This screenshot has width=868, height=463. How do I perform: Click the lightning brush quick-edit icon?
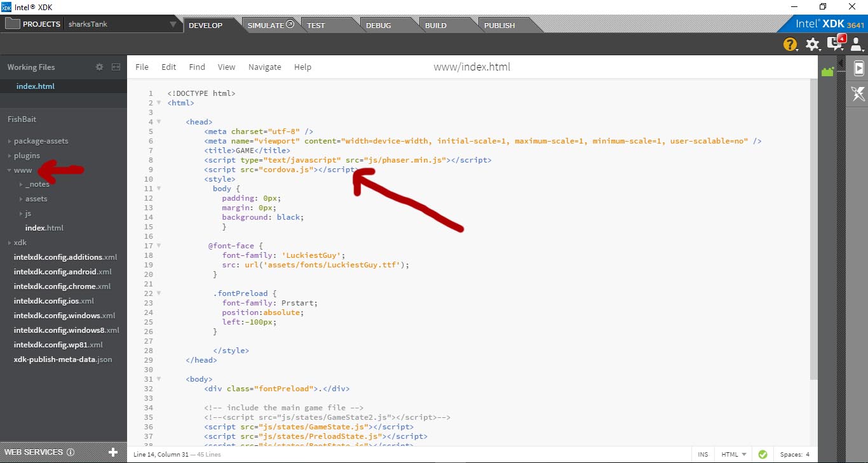point(858,94)
